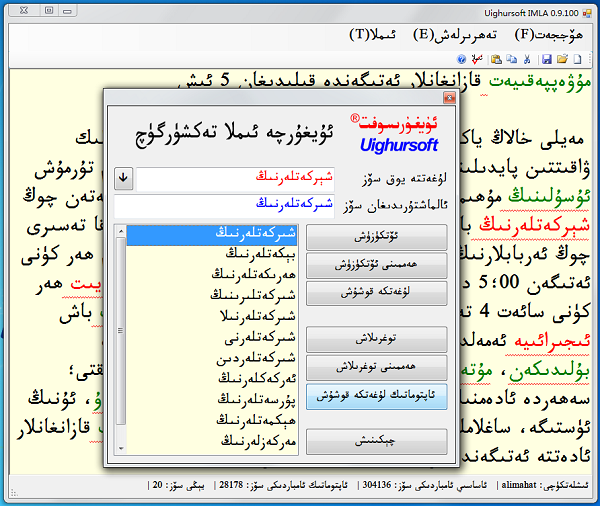This screenshot has width=600, height=506.
Task: Click status bar new words count 20
Action: (178, 485)
